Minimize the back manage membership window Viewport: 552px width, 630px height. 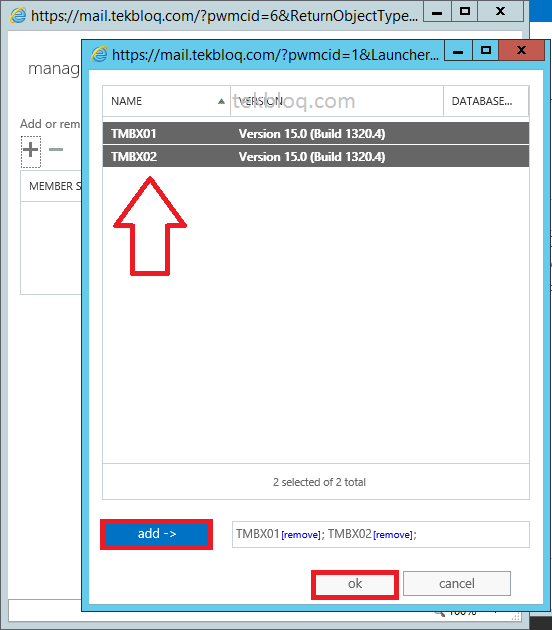437,12
